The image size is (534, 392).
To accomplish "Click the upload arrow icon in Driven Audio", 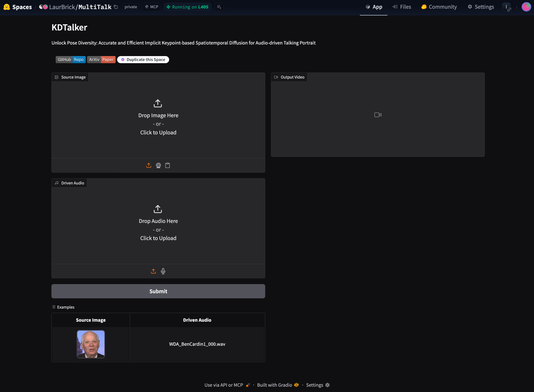I will tap(158, 209).
